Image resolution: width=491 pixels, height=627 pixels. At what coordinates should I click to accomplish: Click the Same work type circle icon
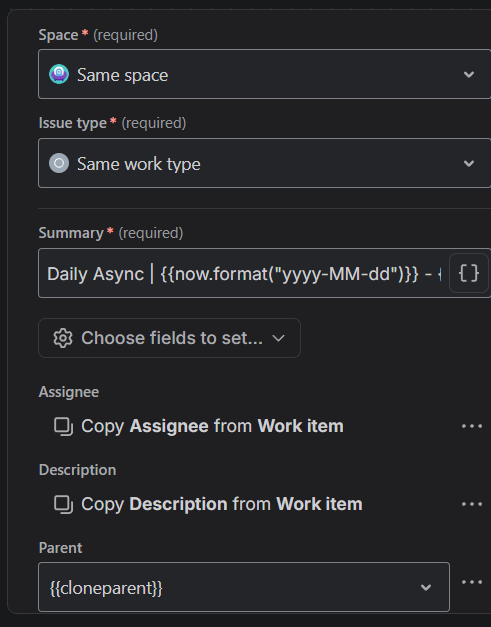(x=59, y=163)
